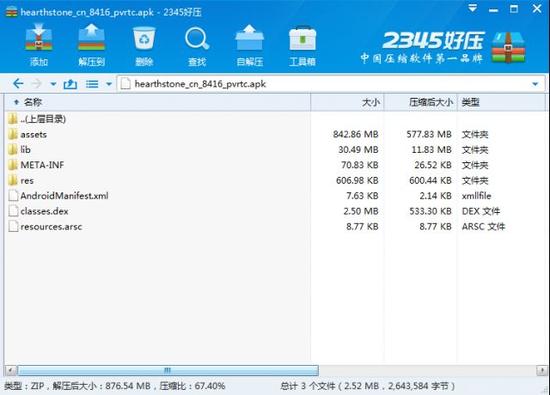Open the title bar menu dropdown
550x395 pixels.
[472, 8]
